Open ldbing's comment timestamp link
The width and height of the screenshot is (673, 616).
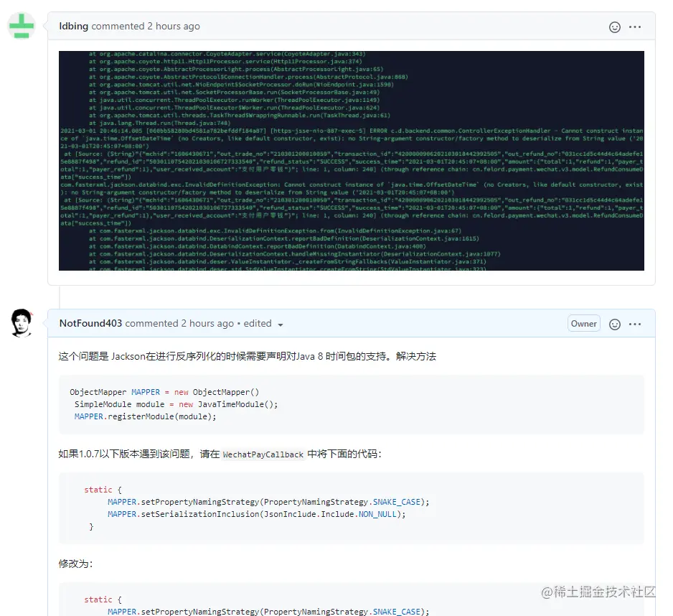(174, 26)
